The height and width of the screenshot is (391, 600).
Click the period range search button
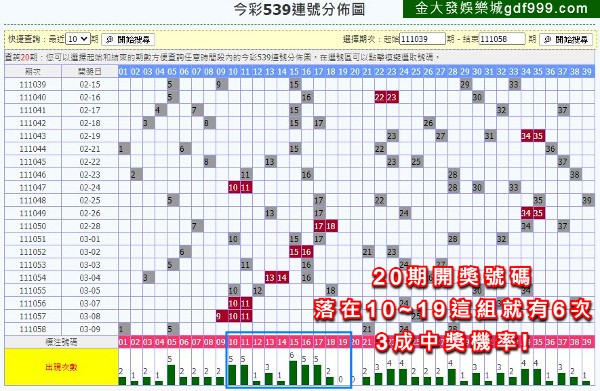pyautogui.click(x=566, y=39)
